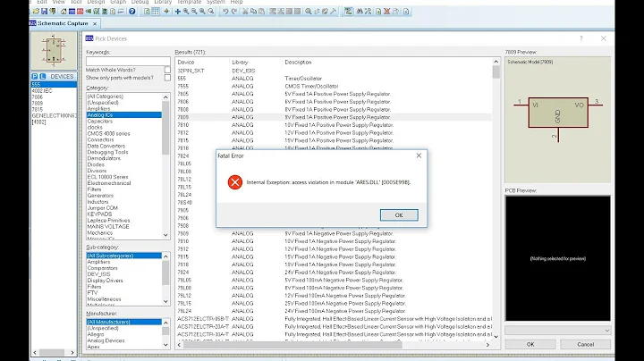Open the Graph menu
The image size is (644, 361).
[118, 2]
